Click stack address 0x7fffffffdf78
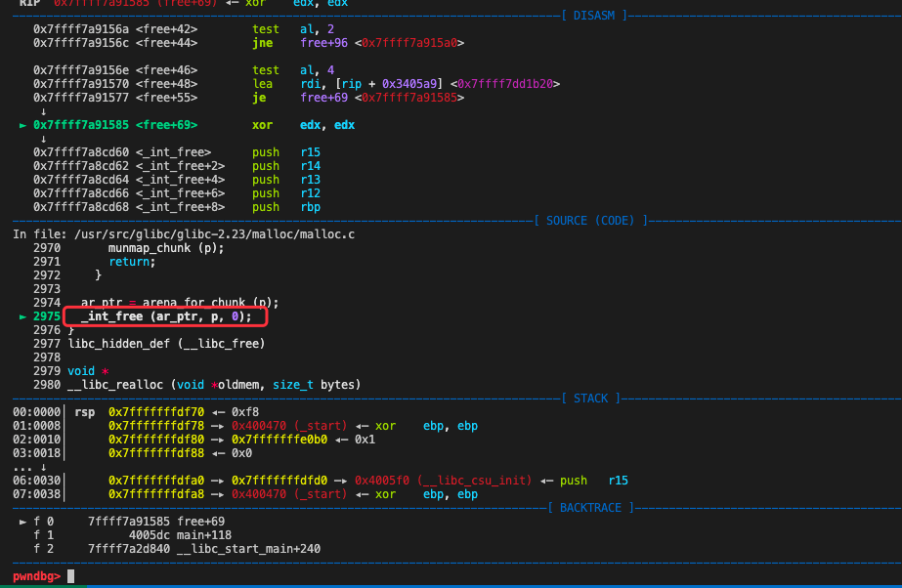The image size is (902, 588). pyautogui.click(x=156, y=426)
